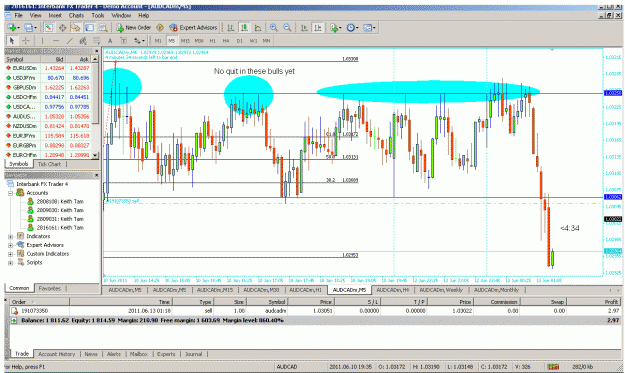Select the Cursor arrow tool
Screen dimensions: 625x373
(x=12, y=41)
